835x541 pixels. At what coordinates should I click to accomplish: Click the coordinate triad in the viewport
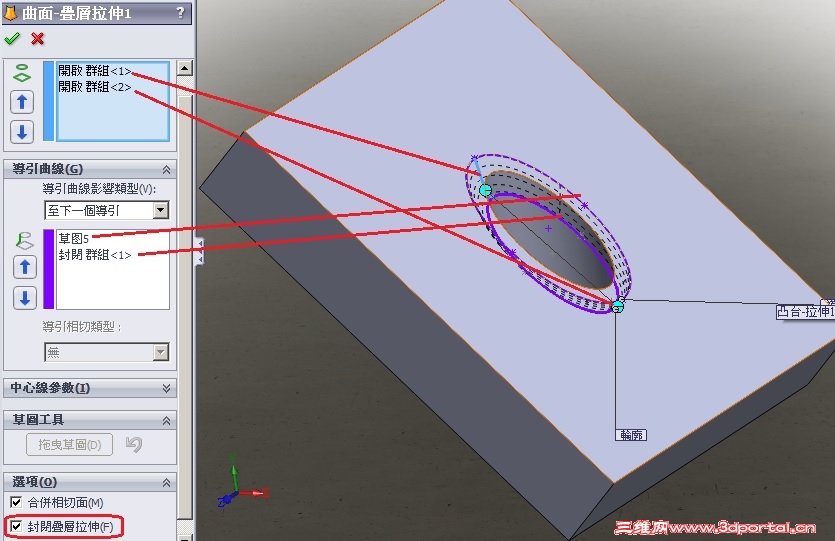[242, 482]
